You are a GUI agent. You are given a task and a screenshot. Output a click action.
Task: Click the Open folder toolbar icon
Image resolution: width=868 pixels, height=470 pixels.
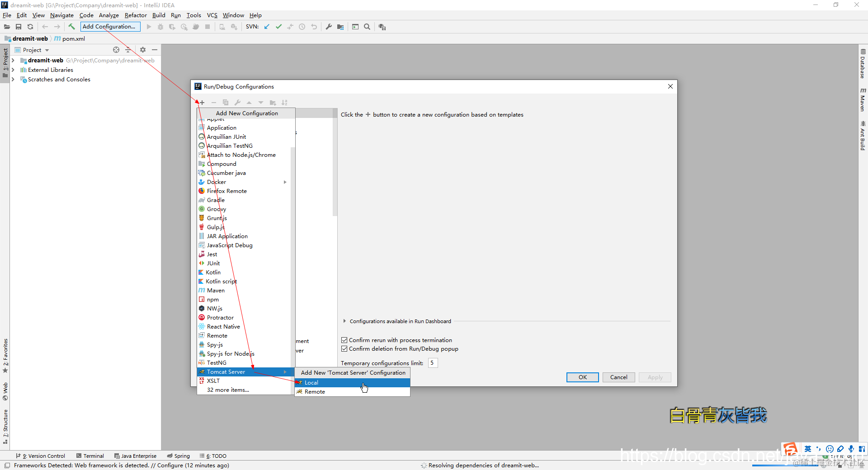7,27
